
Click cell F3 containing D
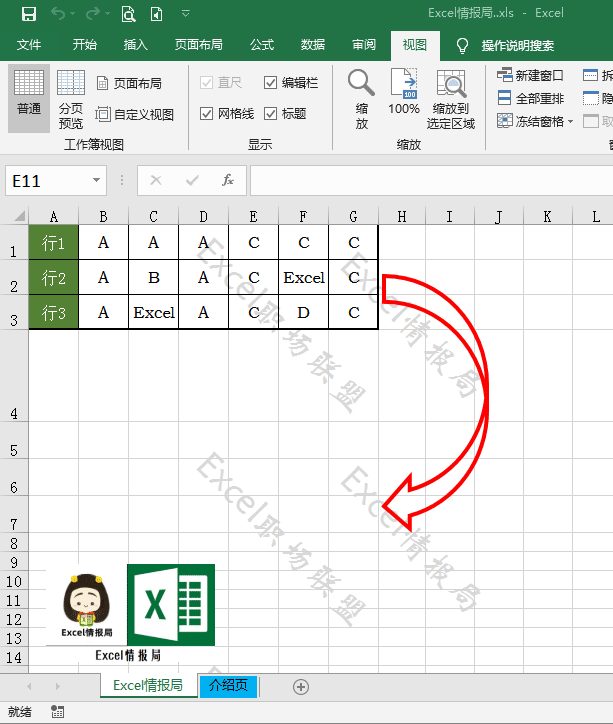pyautogui.click(x=303, y=313)
